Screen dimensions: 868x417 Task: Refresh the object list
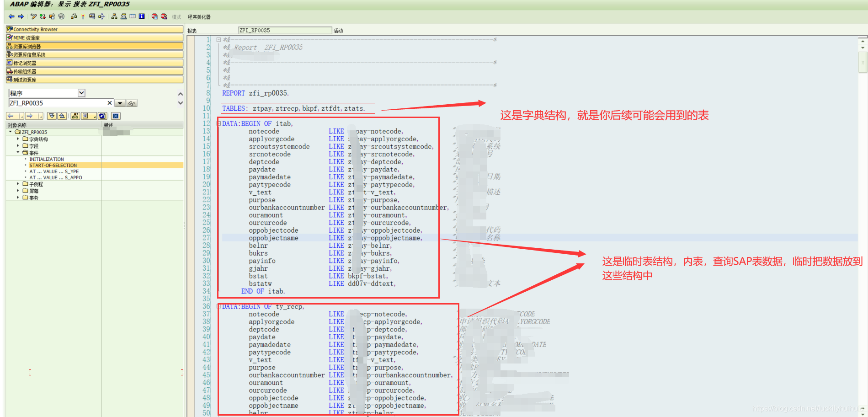[x=102, y=116]
